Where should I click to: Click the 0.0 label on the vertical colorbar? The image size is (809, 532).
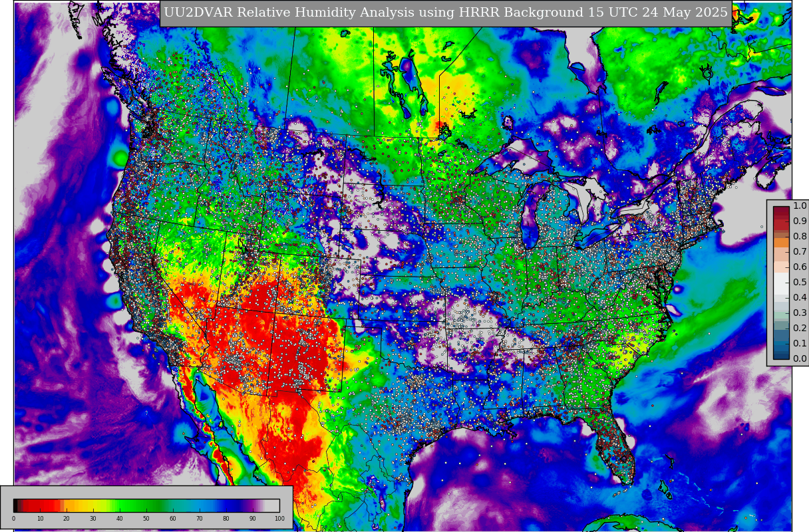(800, 358)
